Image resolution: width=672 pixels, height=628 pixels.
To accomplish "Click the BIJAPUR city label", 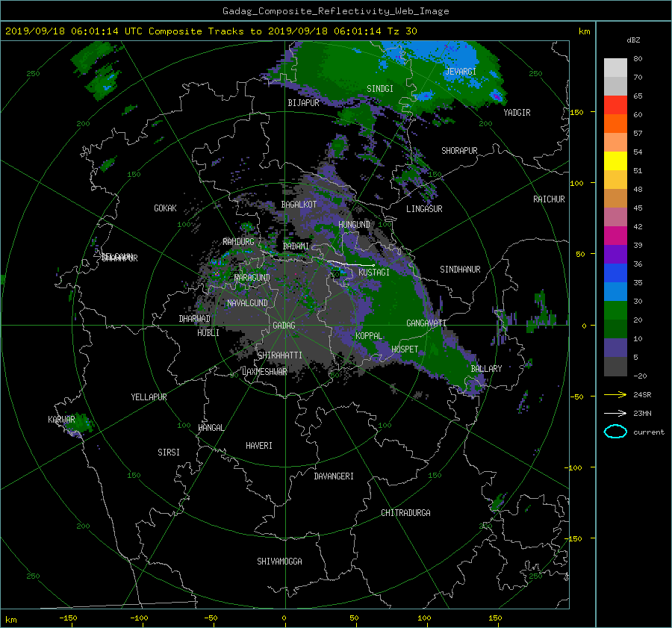I will (x=303, y=103).
